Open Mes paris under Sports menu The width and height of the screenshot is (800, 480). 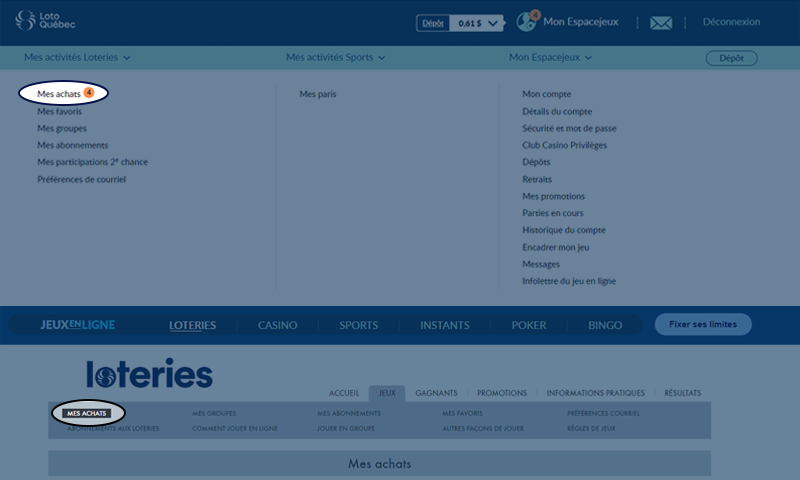pos(318,94)
